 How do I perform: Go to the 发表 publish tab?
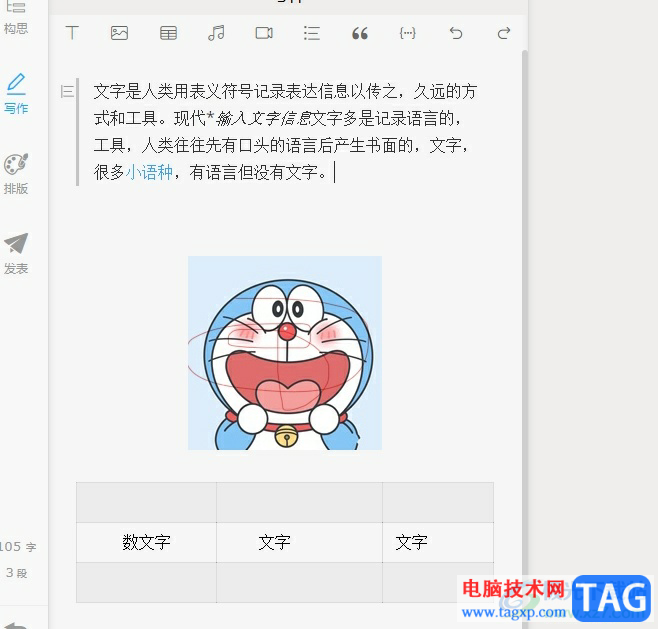16,254
